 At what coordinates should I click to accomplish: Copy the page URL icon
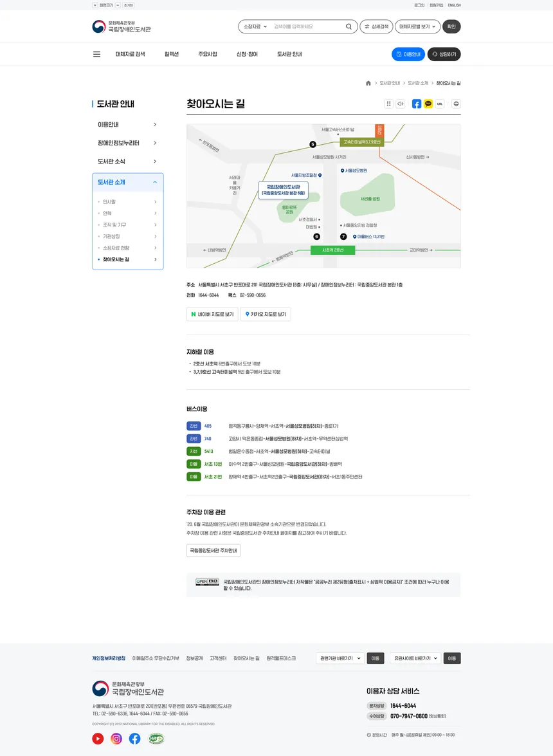pos(440,104)
